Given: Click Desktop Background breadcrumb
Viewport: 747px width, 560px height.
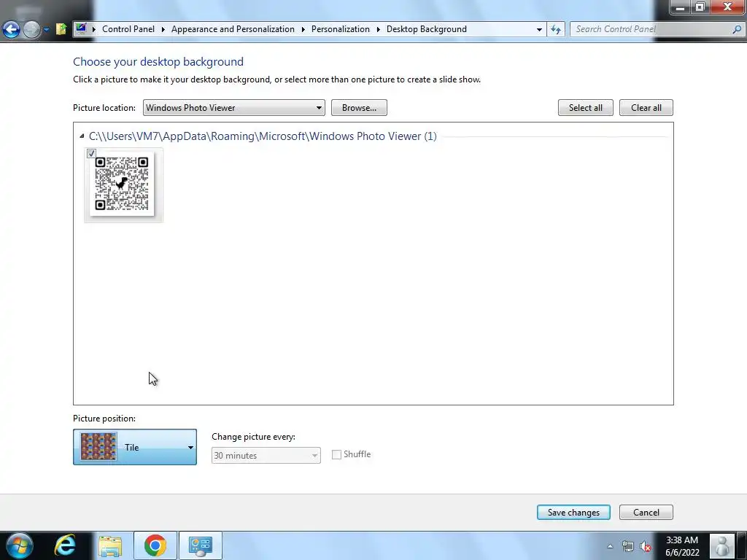Looking at the screenshot, I should tap(426, 29).
